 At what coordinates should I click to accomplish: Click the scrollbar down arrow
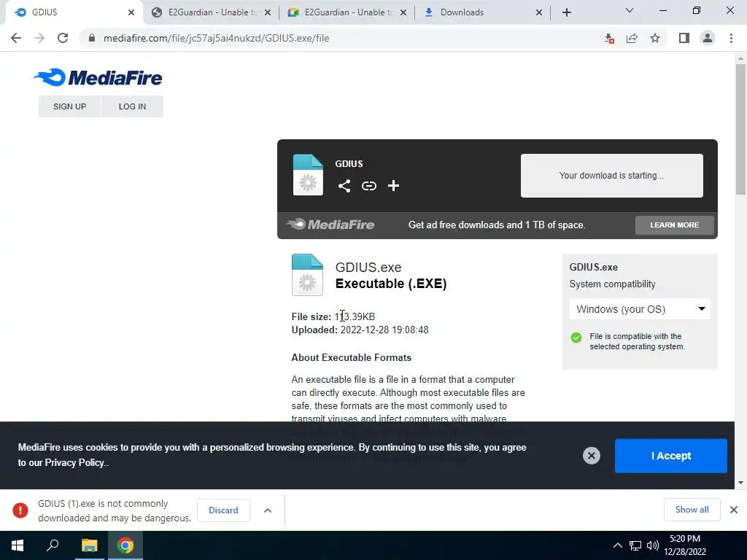(740, 483)
